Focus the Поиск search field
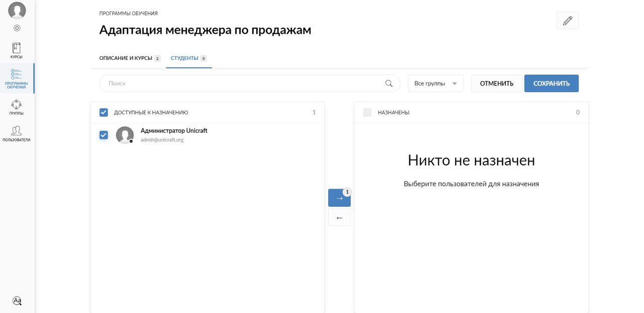 242,84
